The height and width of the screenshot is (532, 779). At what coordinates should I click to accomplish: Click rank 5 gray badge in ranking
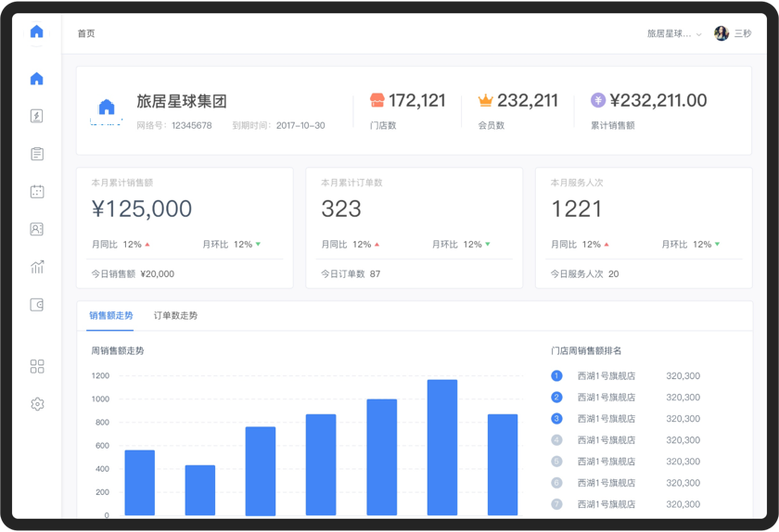[x=557, y=462]
